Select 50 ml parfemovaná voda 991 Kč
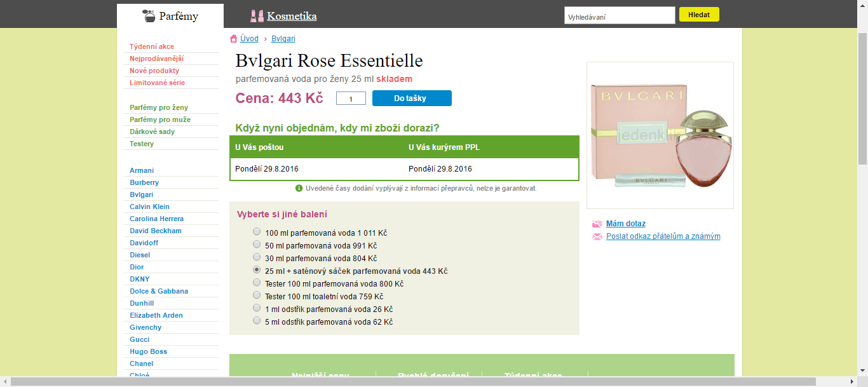The height and width of the screenshot is (387, 868). [257, 245]
